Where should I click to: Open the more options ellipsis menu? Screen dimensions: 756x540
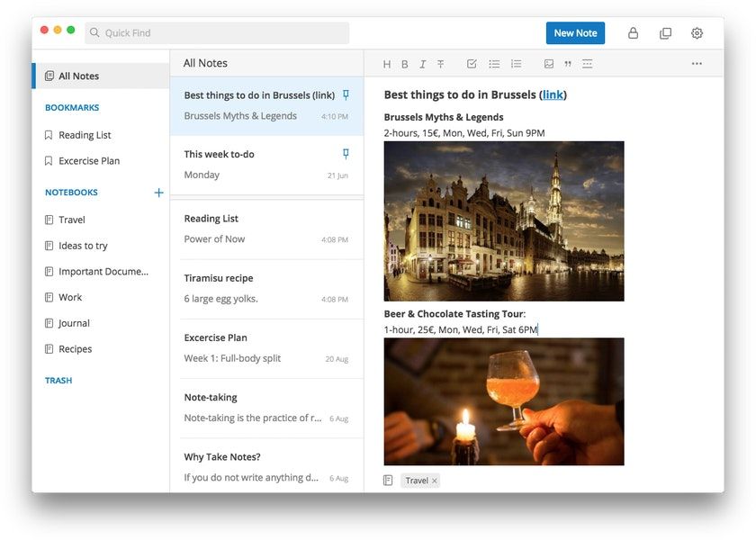[697, 64]
